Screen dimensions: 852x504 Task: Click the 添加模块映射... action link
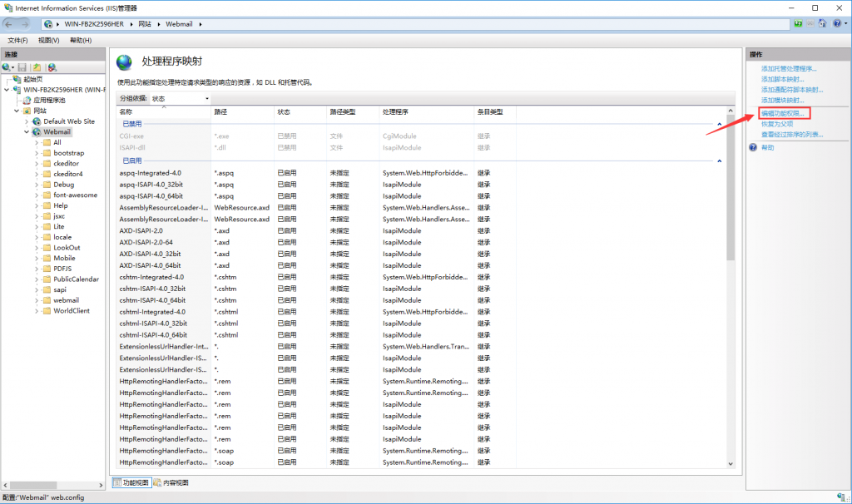coord(782,101)
